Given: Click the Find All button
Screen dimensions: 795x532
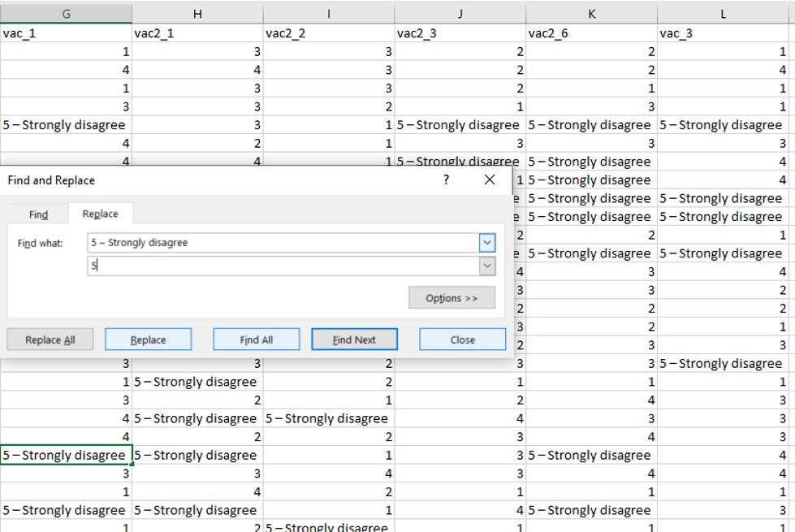Looking at the screenshot, I should [256, 339].
